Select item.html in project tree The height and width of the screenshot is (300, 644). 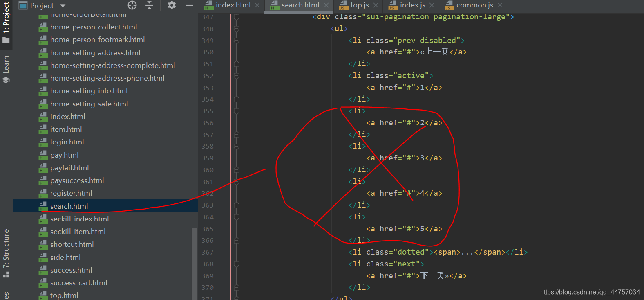coord(66,129)
